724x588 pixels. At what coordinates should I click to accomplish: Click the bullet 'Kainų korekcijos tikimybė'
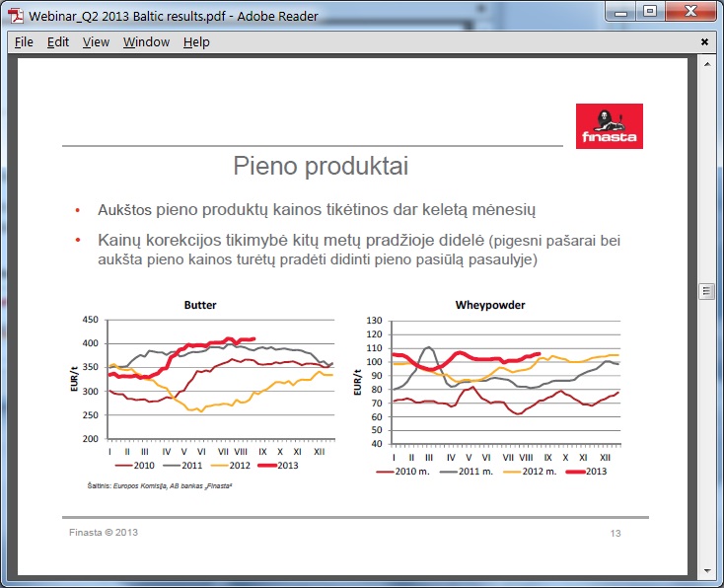click(x=359, y=250)
